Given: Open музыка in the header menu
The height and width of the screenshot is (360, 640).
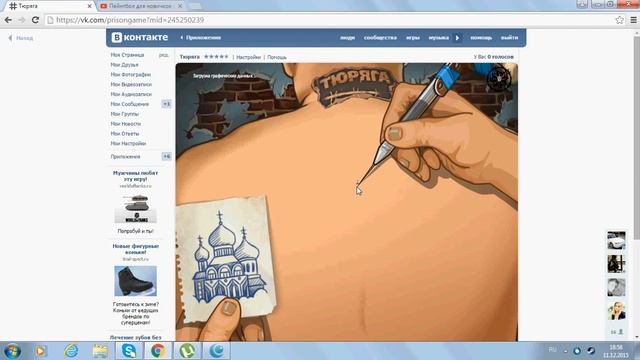Looking at the screenshot, I should tap(438, 38).
